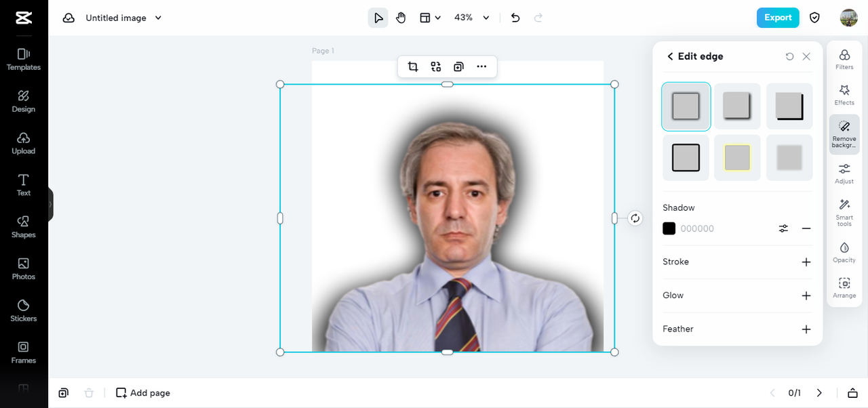Close the Edit edge panel
The image size is (868, 408).
click(806, 56)
